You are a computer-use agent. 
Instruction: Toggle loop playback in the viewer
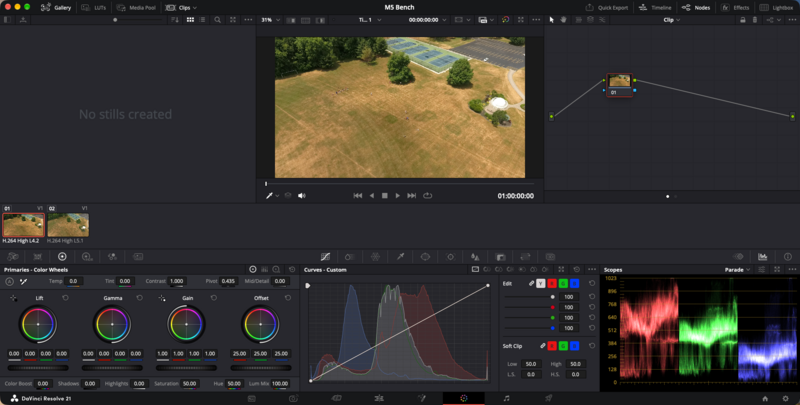(428, 196)
